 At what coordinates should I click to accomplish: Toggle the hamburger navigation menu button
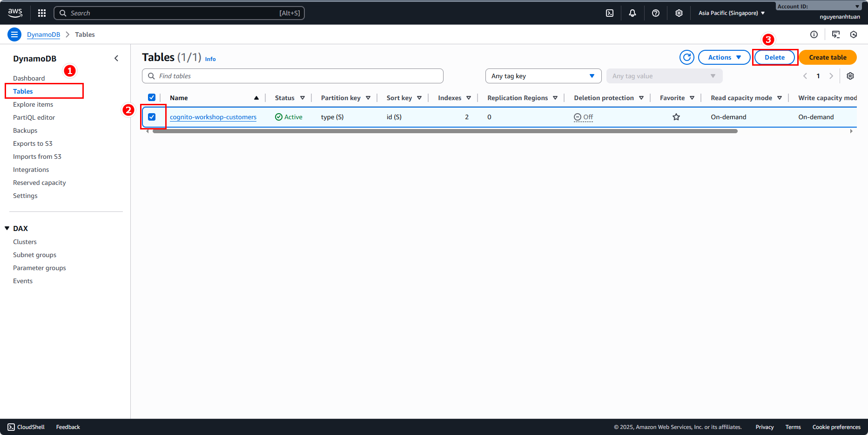(x=14, y=34)
